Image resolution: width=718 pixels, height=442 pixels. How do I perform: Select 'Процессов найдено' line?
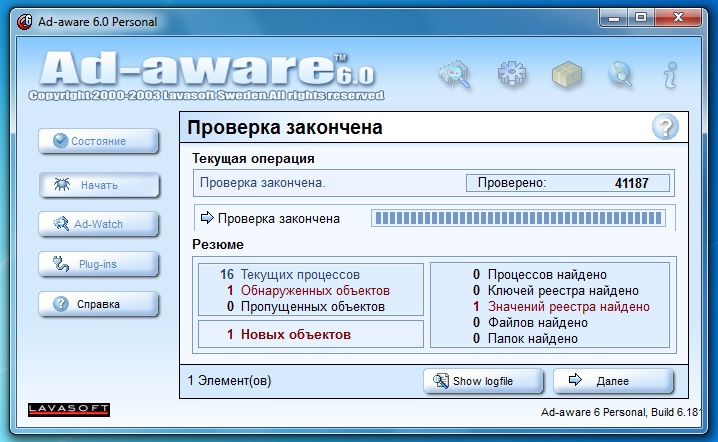click(540, 275)
